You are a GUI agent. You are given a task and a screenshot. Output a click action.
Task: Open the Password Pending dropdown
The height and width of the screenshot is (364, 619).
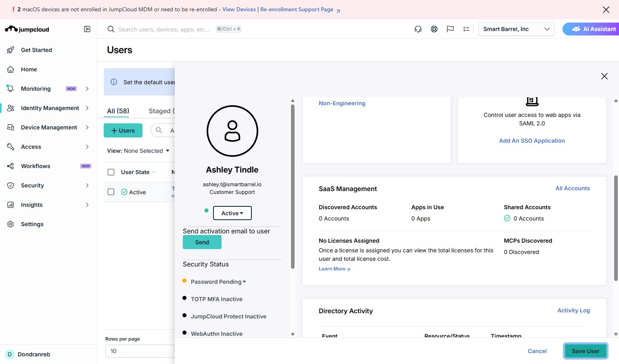218,282
